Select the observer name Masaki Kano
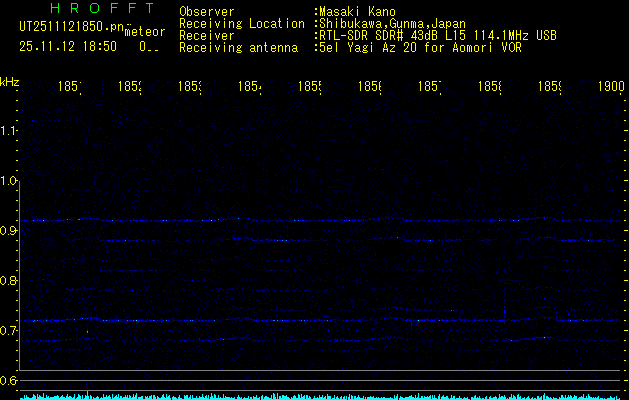The width and height of the screenshot is (629, 400). pyautogui.click(x=356, y=12)
